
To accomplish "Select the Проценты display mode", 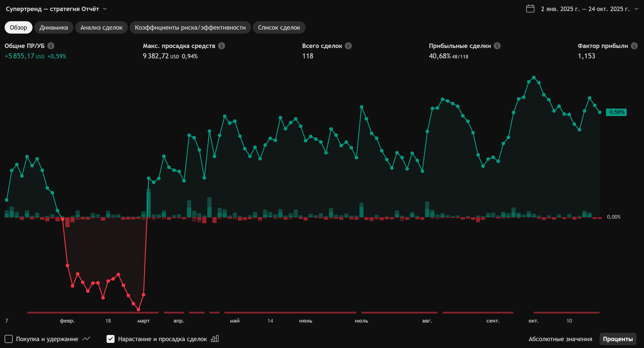I will click(617, 339).
